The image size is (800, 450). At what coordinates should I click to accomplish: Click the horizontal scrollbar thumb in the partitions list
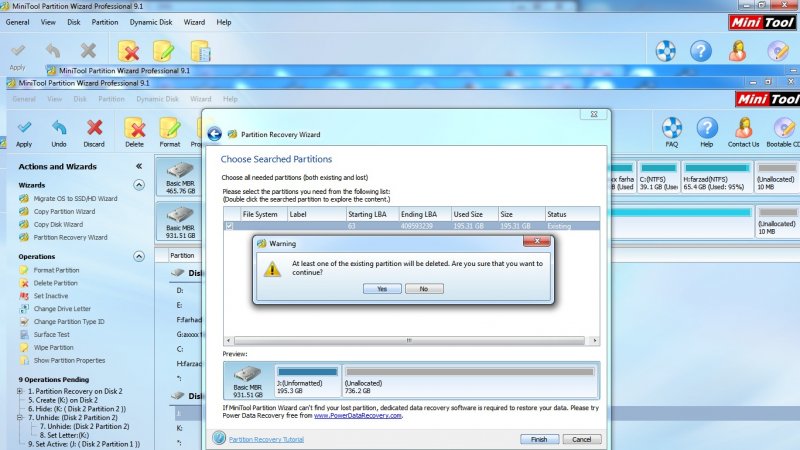409,340
